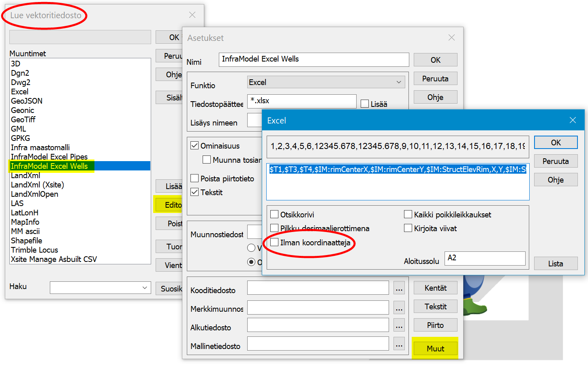Screen dimensions: 588x368
Task: Click browse button next to Mallinetiedosto field
Action: tap(399, 344)
